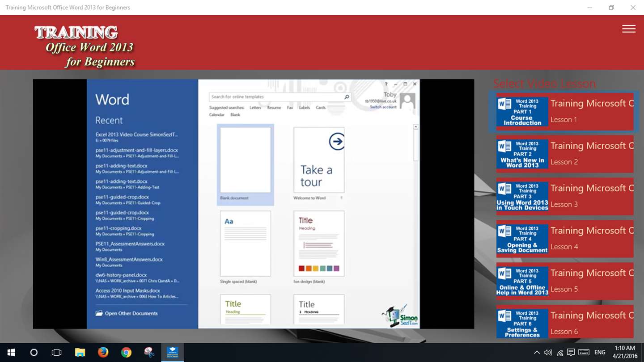Click the Cards suggested search

click(321, 108)
